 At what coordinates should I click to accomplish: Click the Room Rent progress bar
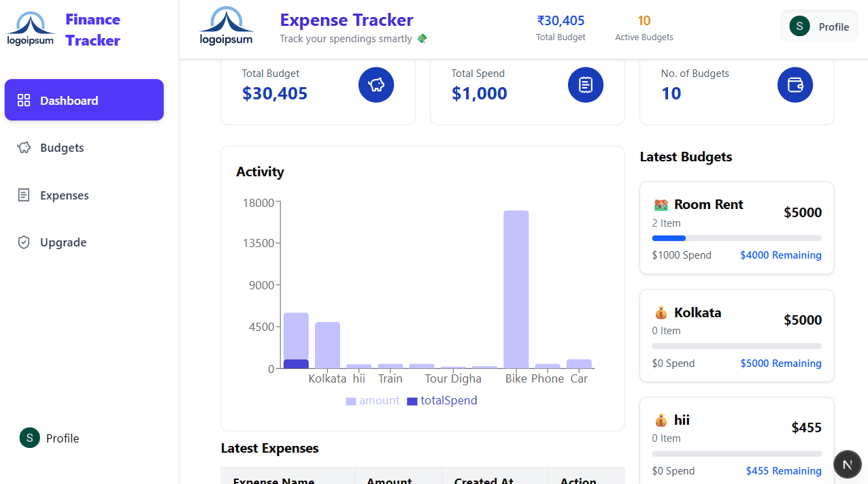pyautogui.click(x=737, y=238)
